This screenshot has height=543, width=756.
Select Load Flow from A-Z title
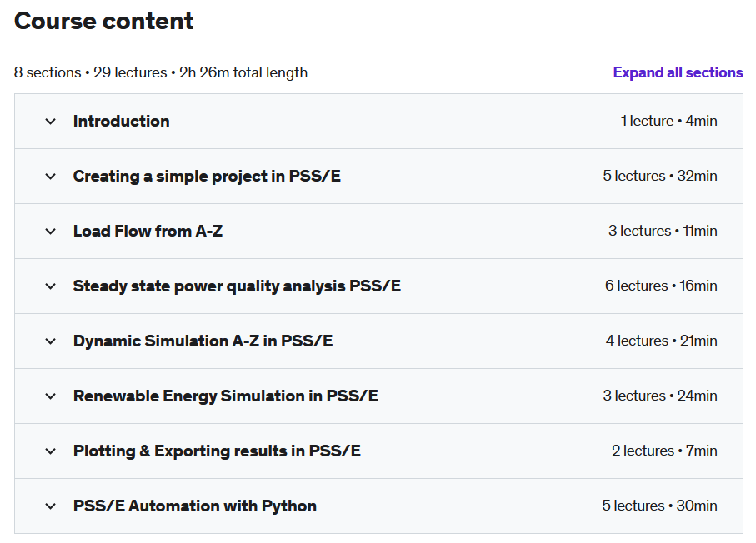tap(148, 232)
